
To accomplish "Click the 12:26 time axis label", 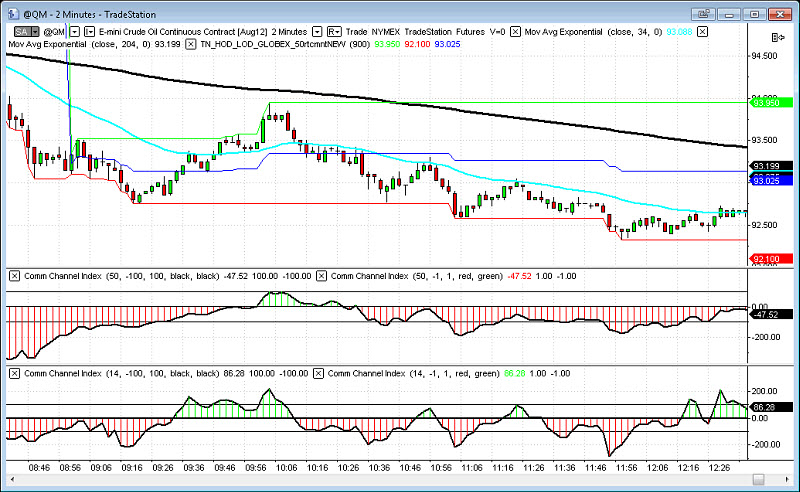I will (720, 468).
